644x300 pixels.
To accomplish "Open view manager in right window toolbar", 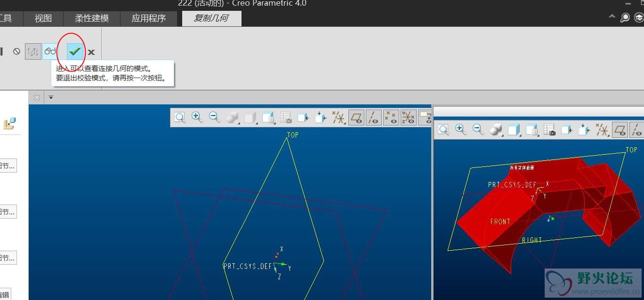I will pyautogui.click(x=532, y=130).
